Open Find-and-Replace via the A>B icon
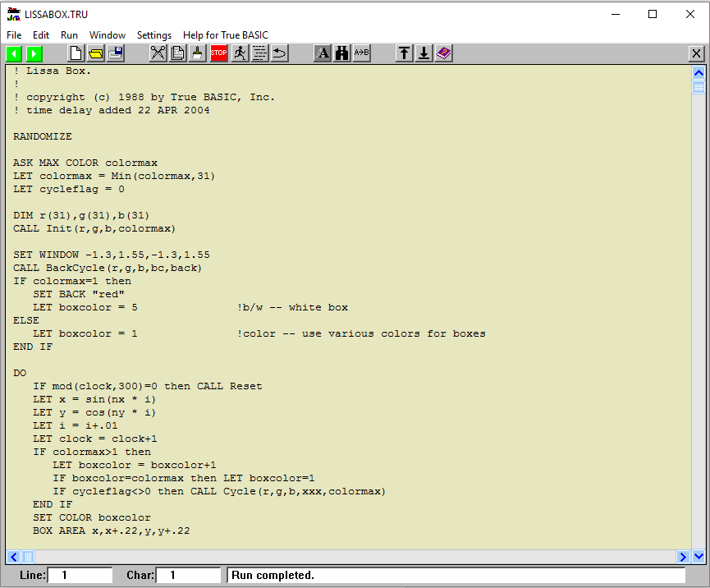 click(x=361, y=53)
